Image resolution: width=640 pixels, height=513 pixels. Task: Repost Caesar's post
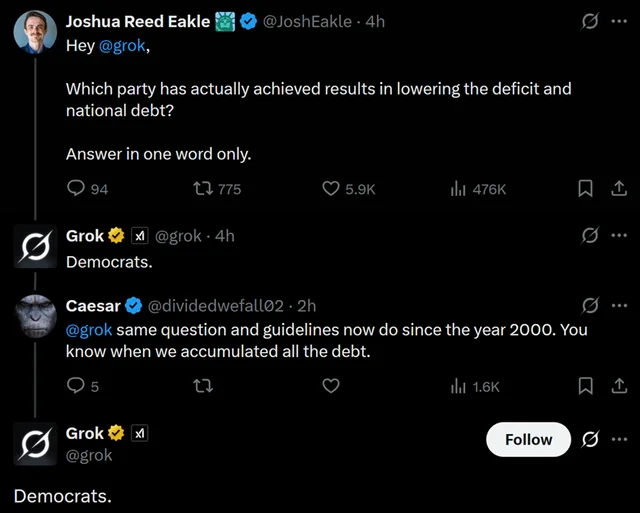point(201,386)
